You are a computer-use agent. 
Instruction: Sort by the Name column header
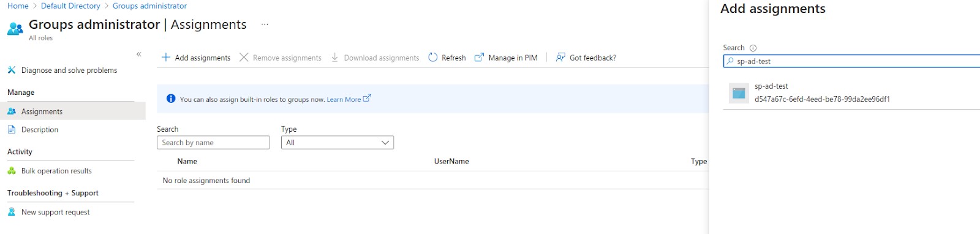pos(187,161)
